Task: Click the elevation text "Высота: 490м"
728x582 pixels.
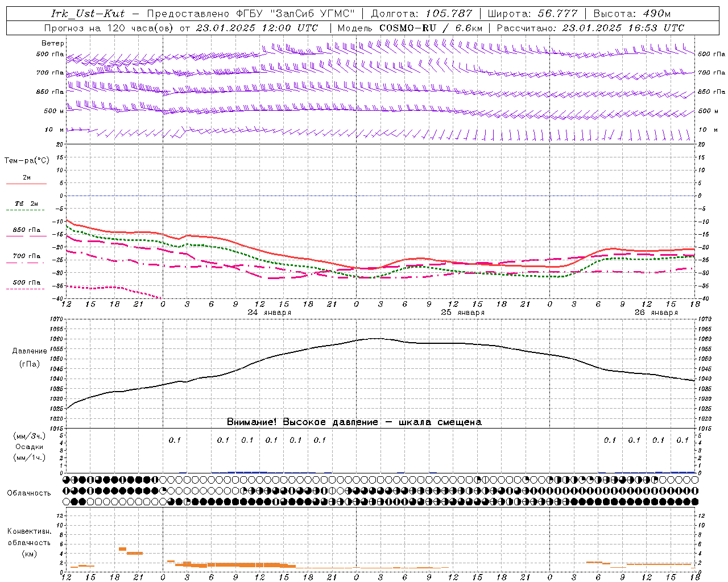Action: (632, 14)
